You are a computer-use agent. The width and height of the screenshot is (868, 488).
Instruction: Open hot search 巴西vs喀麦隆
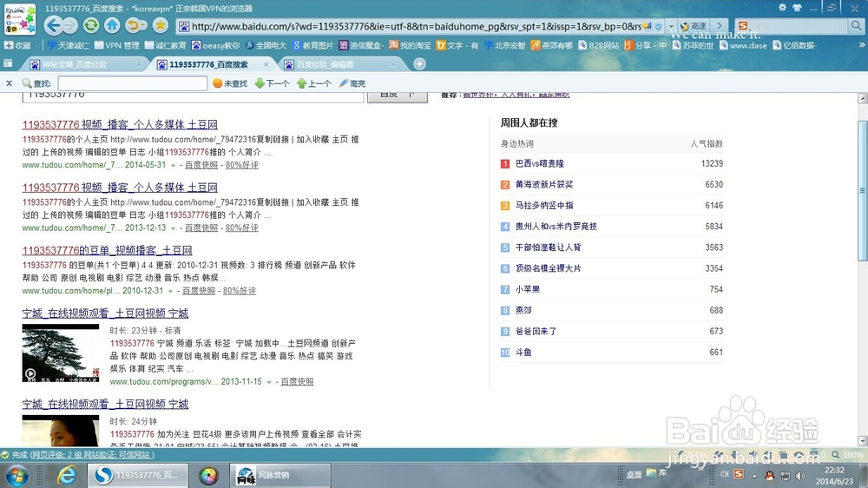click(540, 163)
